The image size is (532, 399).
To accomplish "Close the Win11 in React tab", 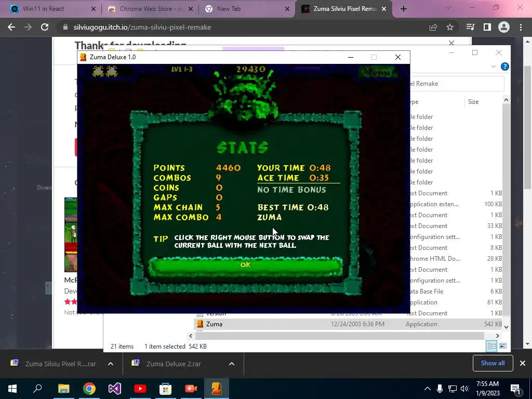I will tap(94, 9).
